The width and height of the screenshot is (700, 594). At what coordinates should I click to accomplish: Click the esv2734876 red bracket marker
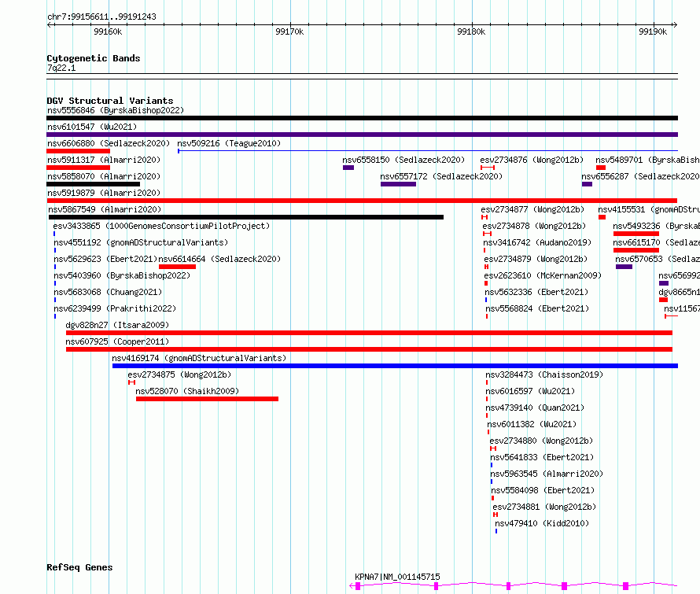tap(488, 168)
